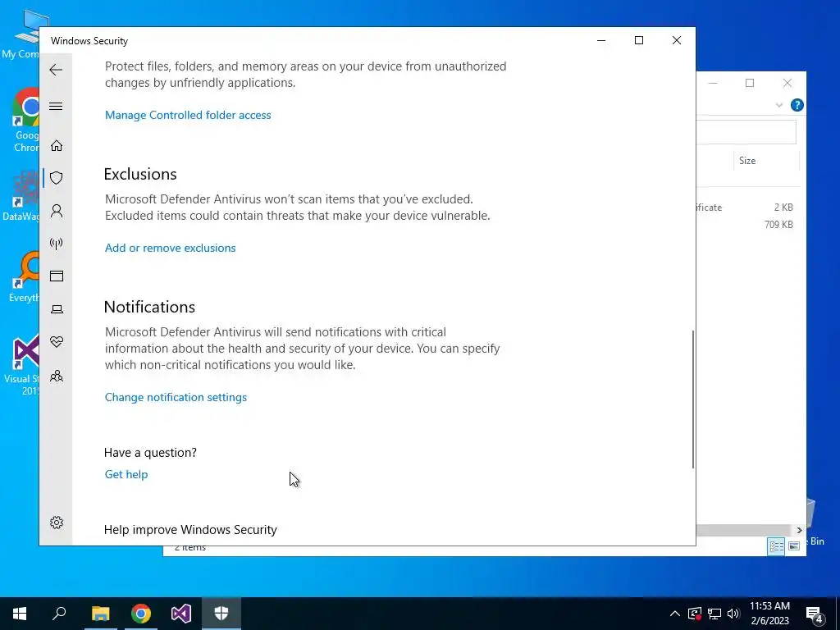The height and width of the screenshot is (630, 840).
Task: Open taskbar search magnifier
Action: 59,614
